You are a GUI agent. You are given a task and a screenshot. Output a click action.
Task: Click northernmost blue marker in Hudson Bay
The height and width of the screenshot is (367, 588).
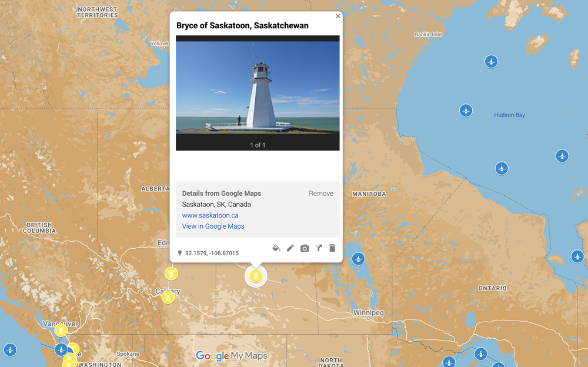tap(491, 61)
